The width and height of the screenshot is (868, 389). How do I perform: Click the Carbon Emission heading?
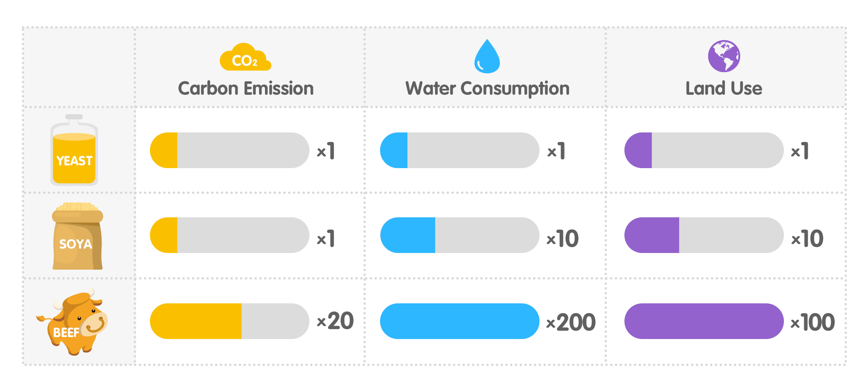(x=246, y=88)
